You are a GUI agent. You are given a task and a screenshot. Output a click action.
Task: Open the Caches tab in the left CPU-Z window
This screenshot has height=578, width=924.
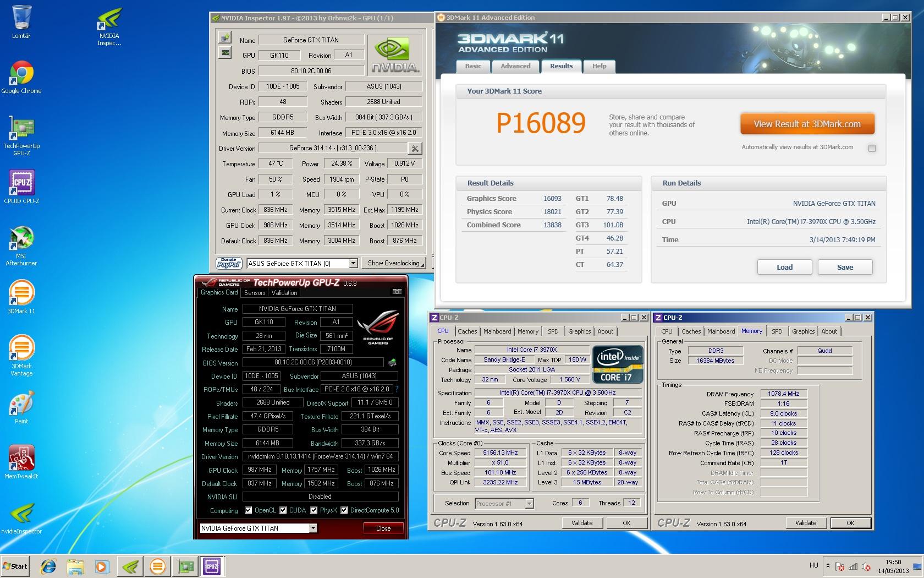coord(468,331)
